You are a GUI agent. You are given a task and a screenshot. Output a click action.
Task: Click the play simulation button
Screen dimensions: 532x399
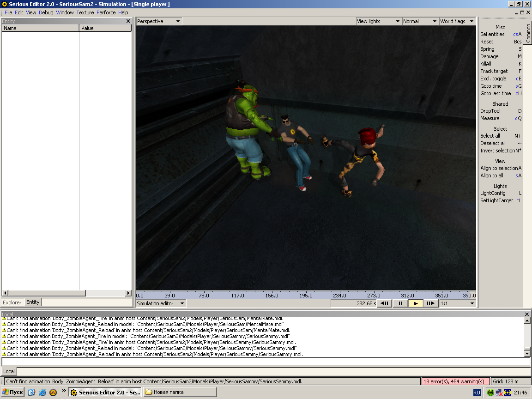[416, 303]
